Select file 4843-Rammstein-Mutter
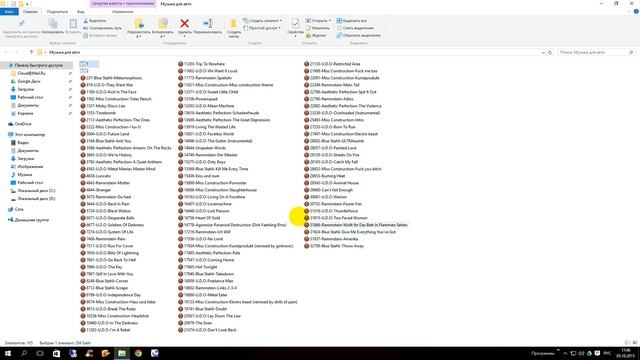This screenshot has height=360, width=640. 105,183
